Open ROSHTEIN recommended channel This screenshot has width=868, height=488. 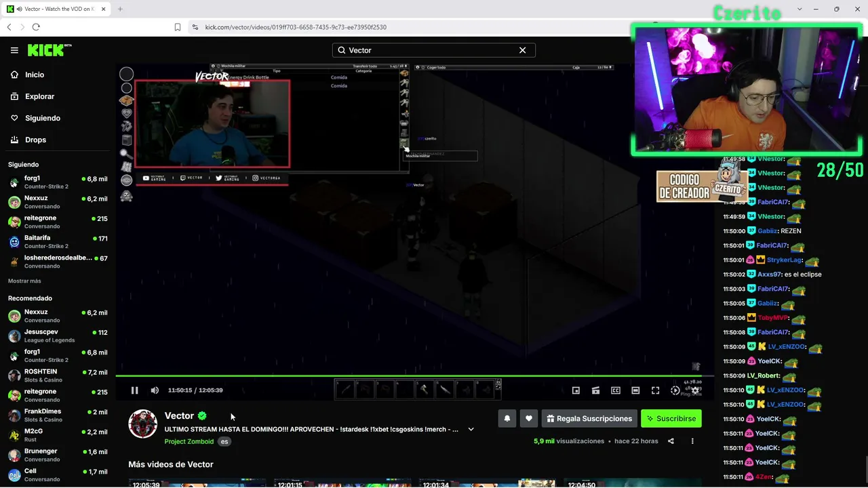tap(58, 375)
